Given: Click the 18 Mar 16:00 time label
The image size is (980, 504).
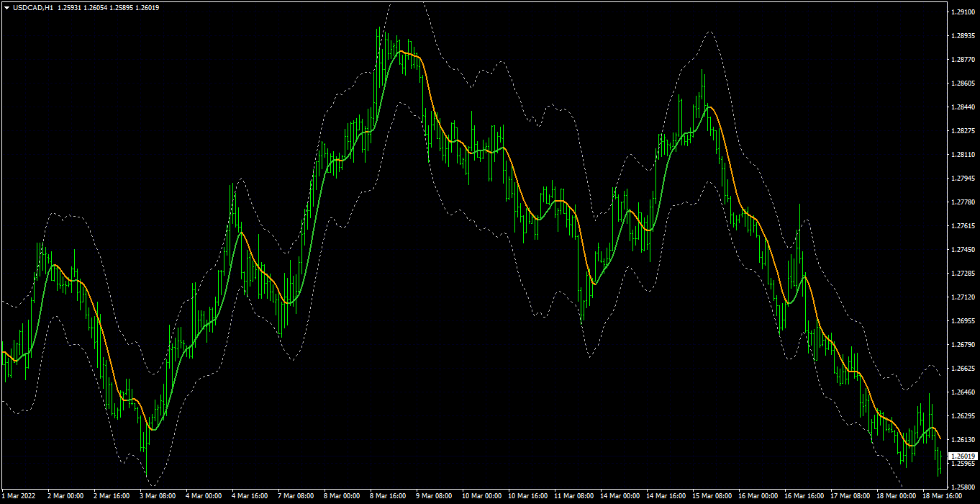Looking at the screenshot, I should (x=940, y=496).
